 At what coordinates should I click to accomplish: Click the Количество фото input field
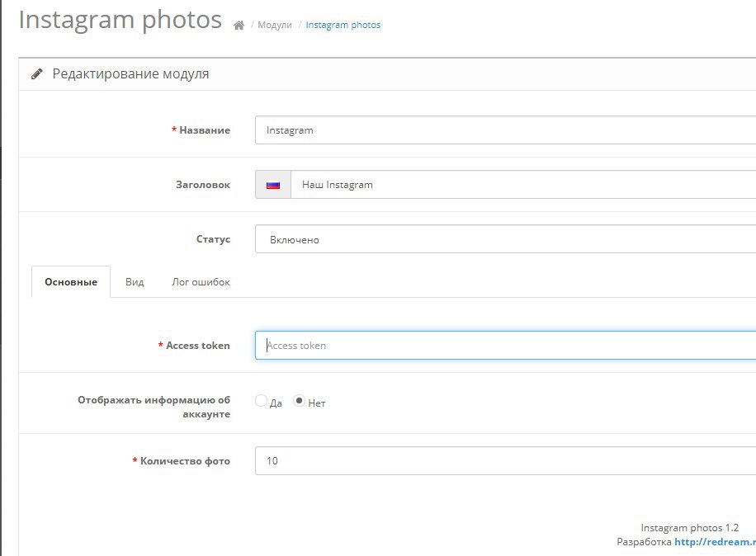[505, 460]
